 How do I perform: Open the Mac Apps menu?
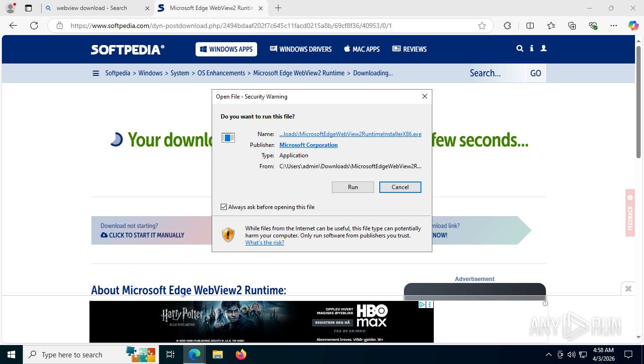(362, 49)
